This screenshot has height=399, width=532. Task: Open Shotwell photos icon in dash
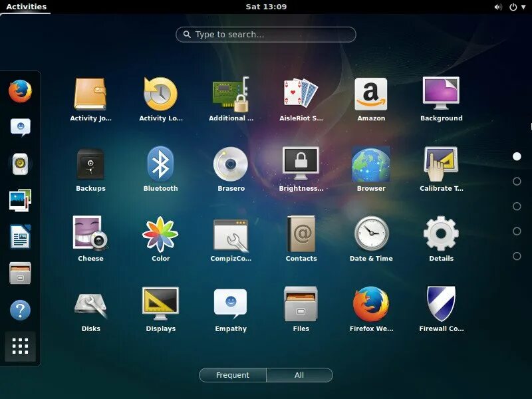[21, 200]
